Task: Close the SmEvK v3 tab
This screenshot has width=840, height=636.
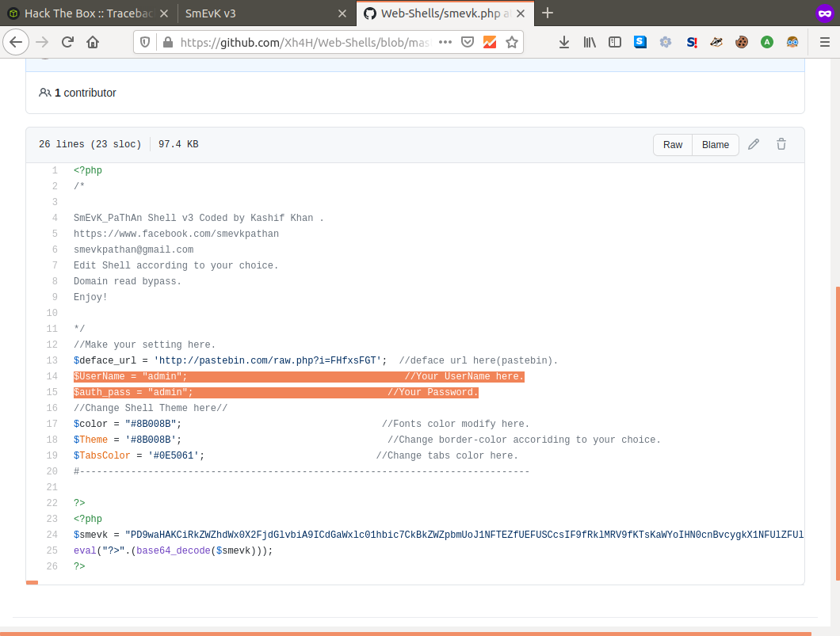Action: coord(342,13)
